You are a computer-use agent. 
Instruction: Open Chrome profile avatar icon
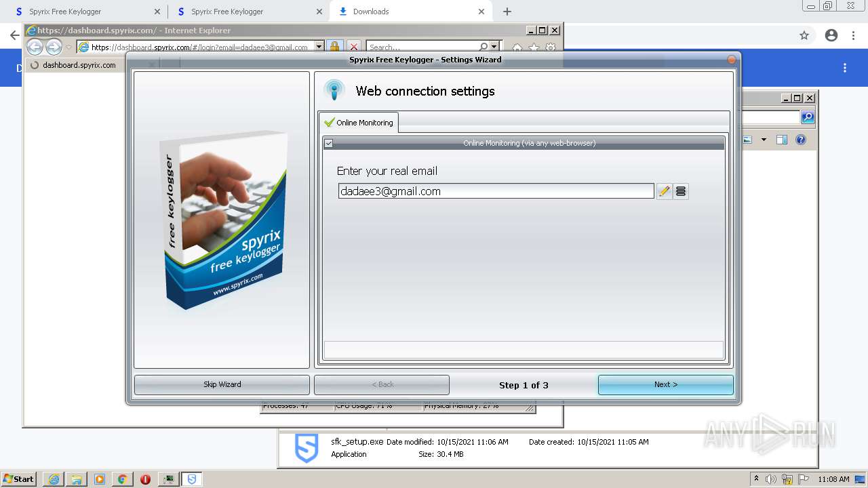coord(831,35)
